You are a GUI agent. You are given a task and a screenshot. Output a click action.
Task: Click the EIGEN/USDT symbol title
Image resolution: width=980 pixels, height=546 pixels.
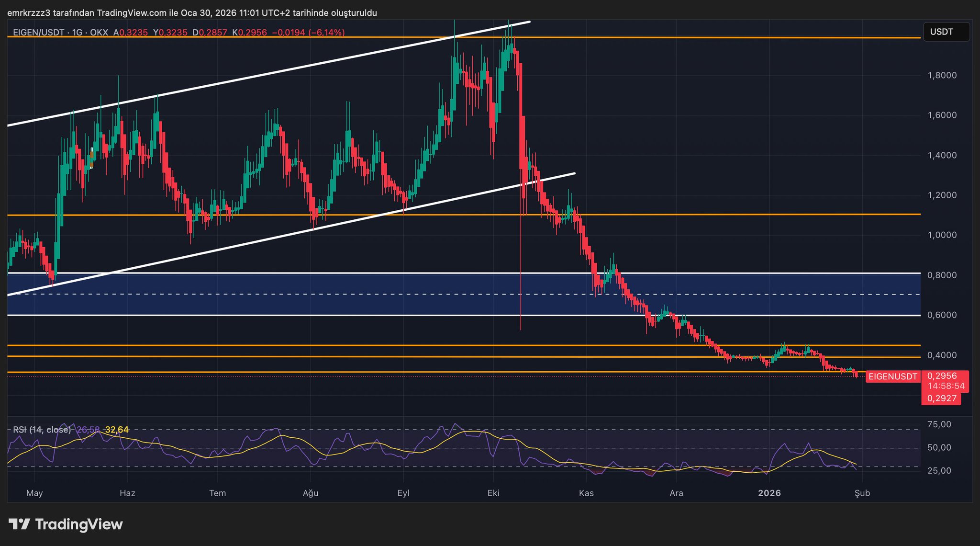point(39,33)
